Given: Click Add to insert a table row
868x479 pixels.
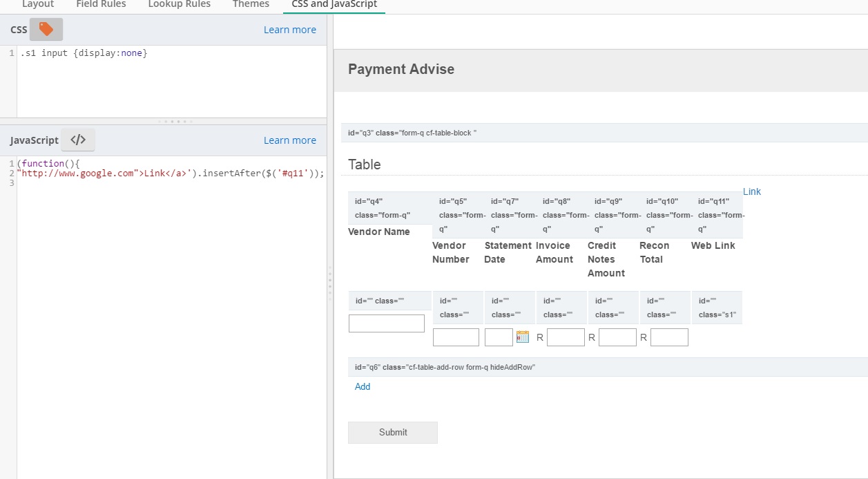Looking at the screenshot, I should click(x=363, y=386).
